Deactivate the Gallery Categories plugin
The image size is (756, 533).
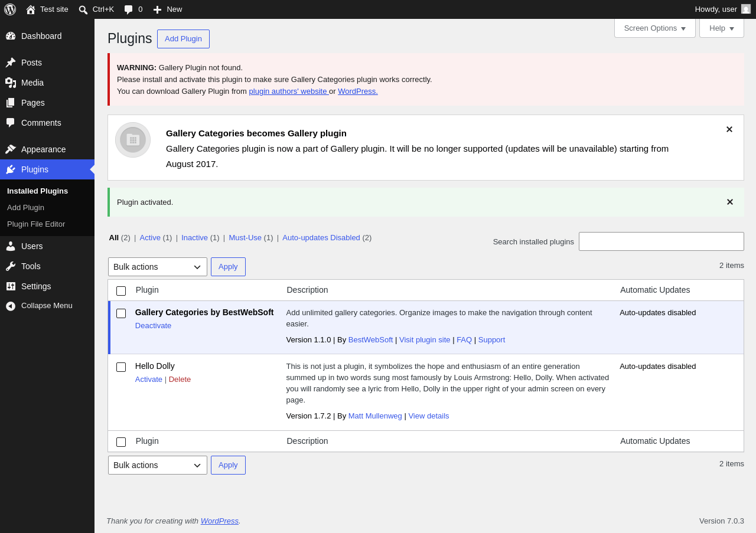(153, 326)
